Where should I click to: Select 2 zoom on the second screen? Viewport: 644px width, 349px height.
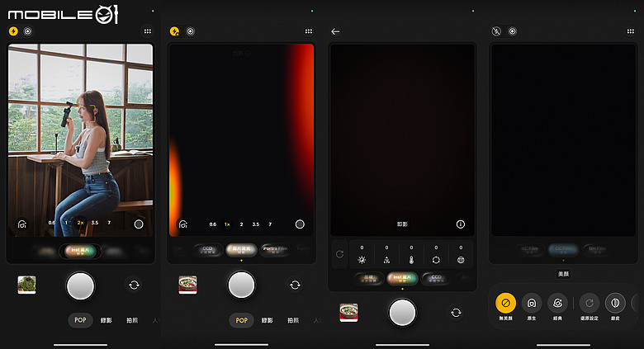(x=241, y=224)
